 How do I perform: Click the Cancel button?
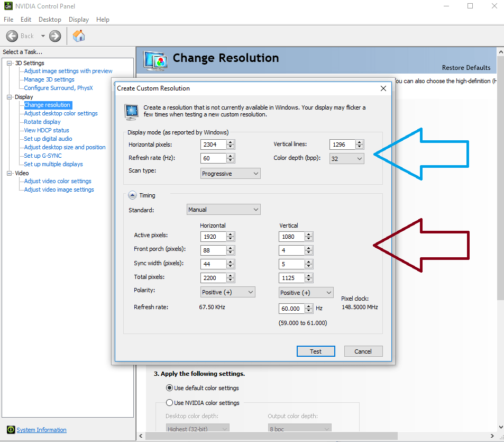(x=363, y=351)
